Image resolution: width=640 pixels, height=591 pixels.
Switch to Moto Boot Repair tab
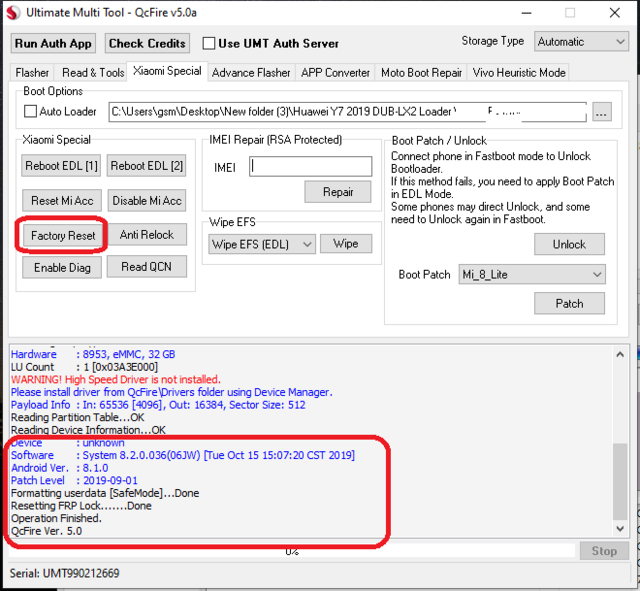coord(421,73)
